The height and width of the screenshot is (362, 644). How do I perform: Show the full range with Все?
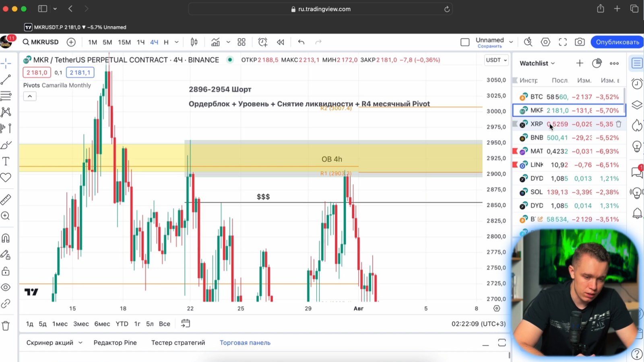165,324
